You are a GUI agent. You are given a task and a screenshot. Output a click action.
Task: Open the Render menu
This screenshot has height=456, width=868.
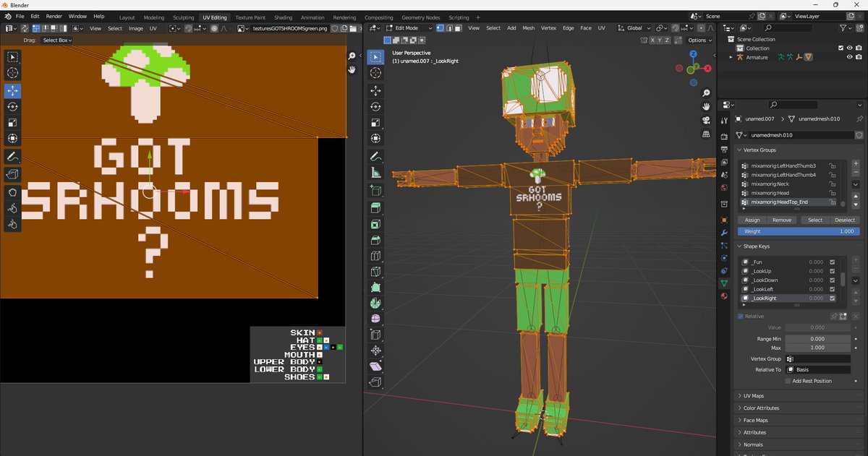tap(54, 16)
